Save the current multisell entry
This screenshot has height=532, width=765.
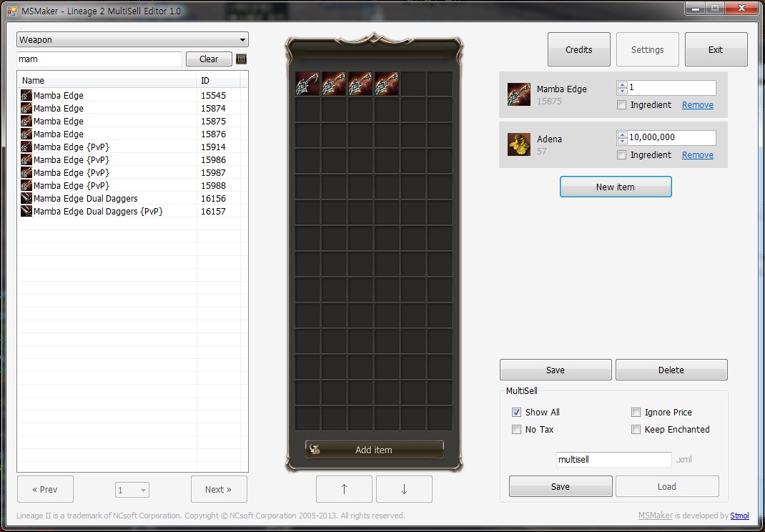click(556, 370)
